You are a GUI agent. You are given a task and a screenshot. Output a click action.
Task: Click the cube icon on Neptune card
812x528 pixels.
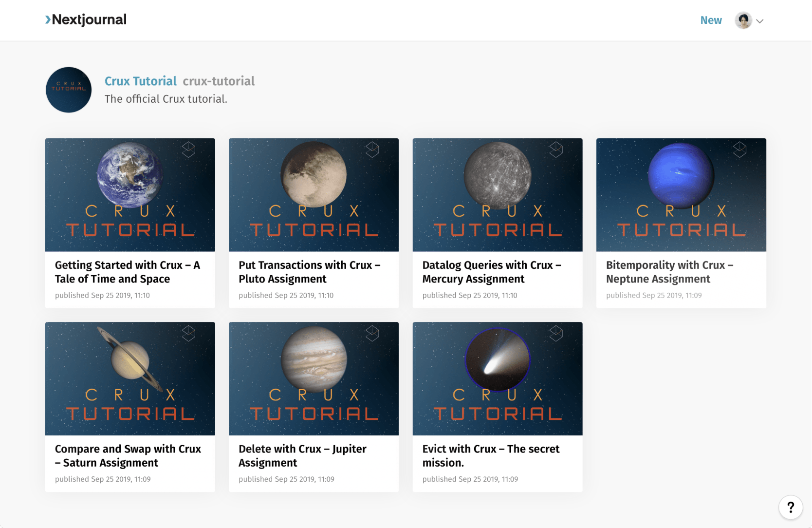click(740, 149)
